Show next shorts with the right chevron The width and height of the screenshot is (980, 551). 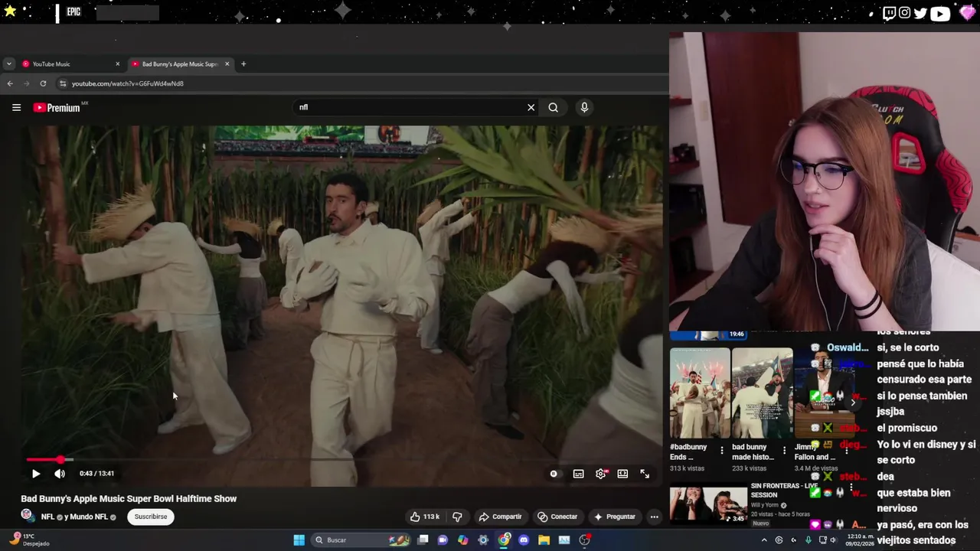coord(853,403)
